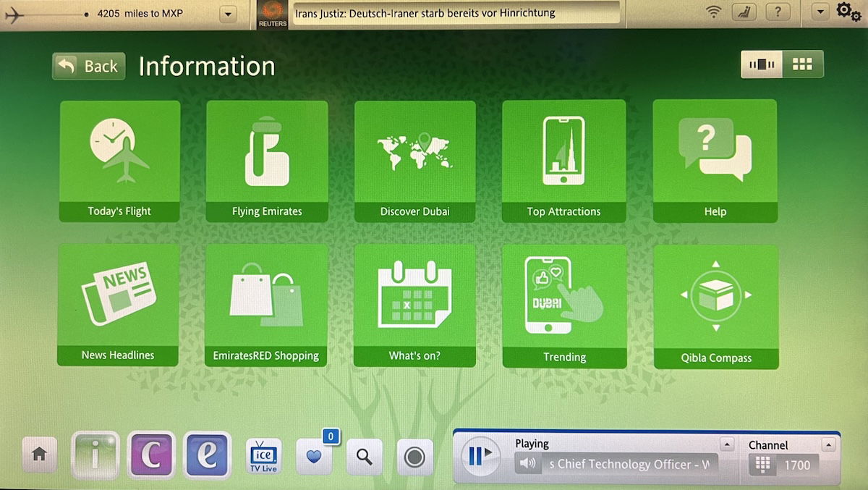
Task: Open the Discover Dubai world map tile
Action: (415, 161)
